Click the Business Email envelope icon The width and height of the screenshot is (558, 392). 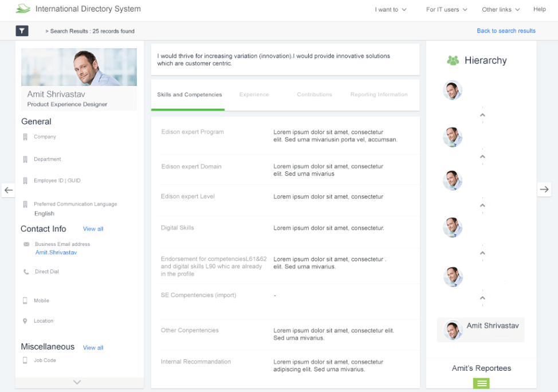[x=26, y=244]
